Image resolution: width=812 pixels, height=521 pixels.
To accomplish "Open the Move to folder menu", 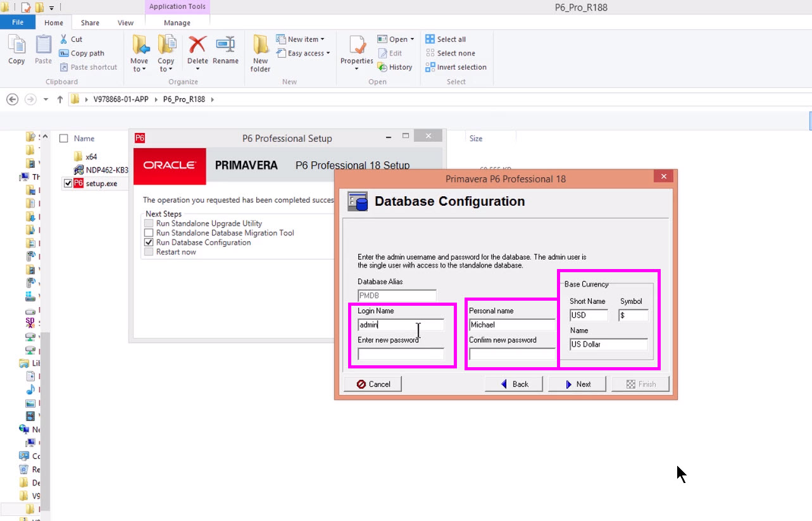I will pyautogui.click(x=139, y=53).
